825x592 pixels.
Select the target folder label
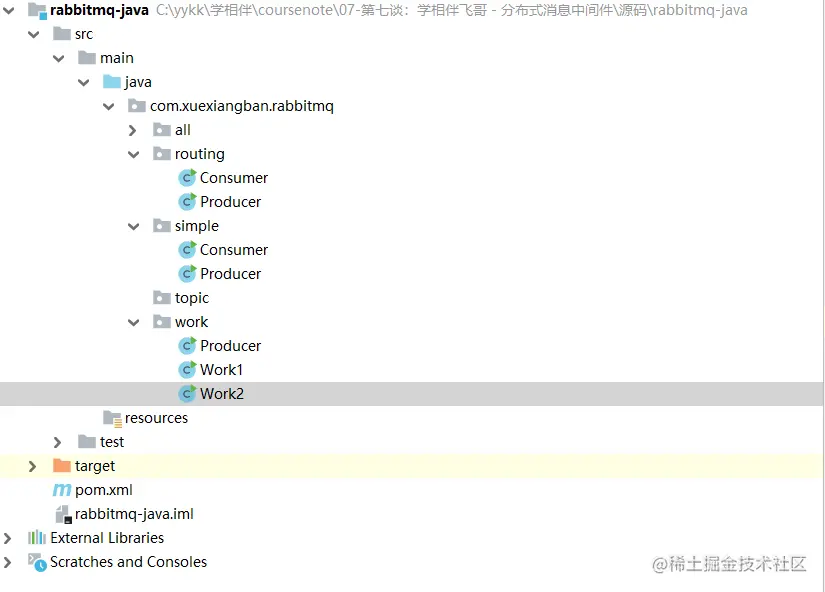95,466
